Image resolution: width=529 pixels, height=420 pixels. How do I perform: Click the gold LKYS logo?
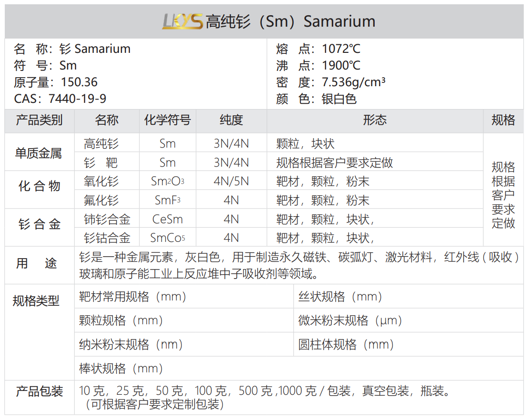click(x=182, y=21)
